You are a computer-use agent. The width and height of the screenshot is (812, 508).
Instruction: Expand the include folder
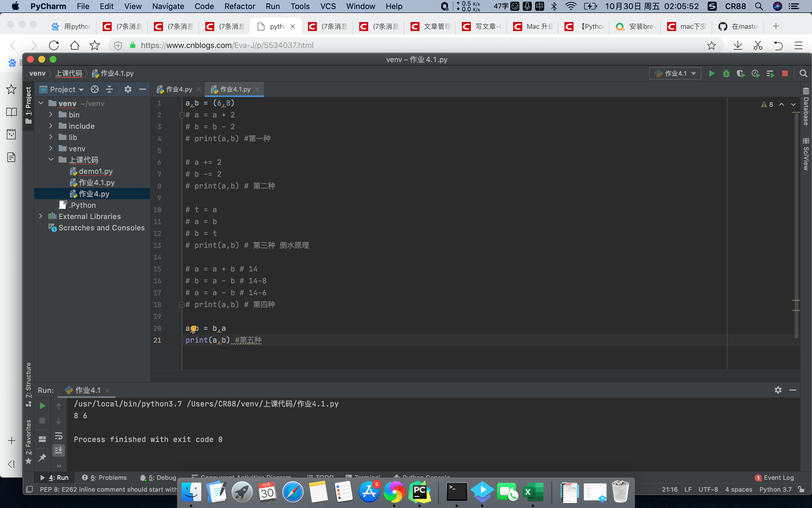(x=51, y=126)
